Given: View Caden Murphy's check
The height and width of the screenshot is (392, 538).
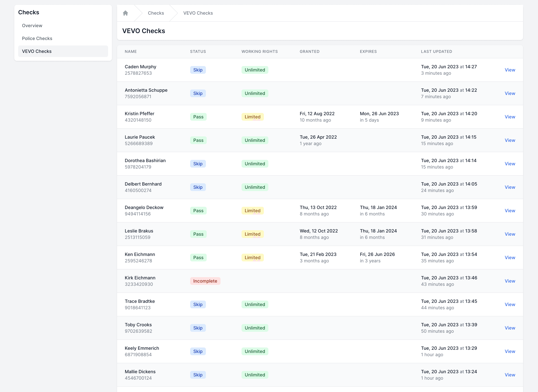Looking at the screenshot, I should [510, 70].
